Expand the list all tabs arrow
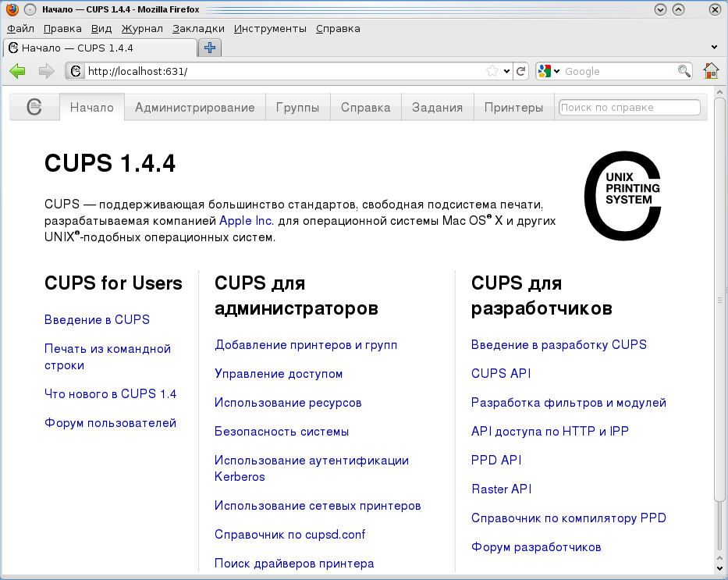 [714, 48]
